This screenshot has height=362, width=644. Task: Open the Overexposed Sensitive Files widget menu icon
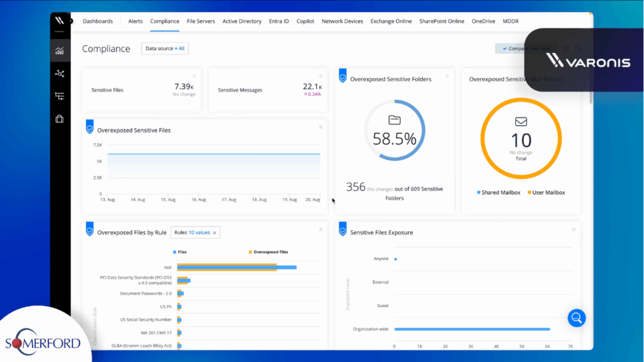[320, 127]
